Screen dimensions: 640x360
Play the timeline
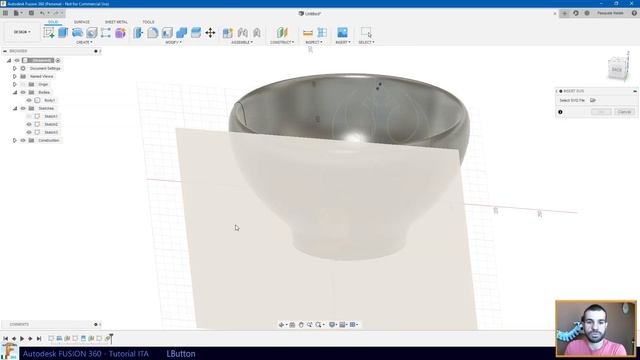22,338
